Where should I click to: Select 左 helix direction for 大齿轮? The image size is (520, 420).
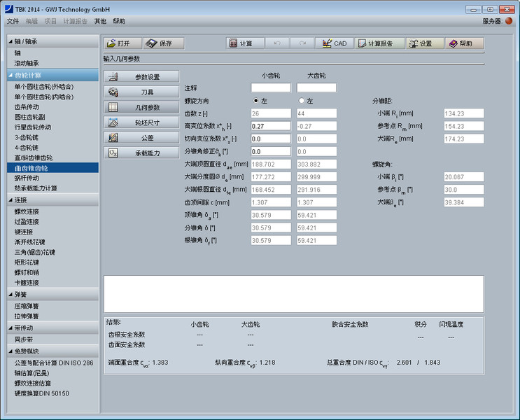click(302, 101)
